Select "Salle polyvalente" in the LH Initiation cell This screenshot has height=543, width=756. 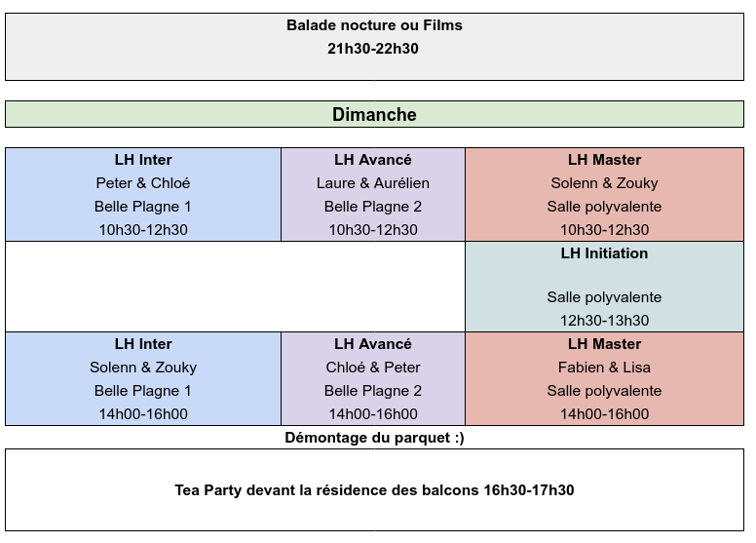pos(604,297)
